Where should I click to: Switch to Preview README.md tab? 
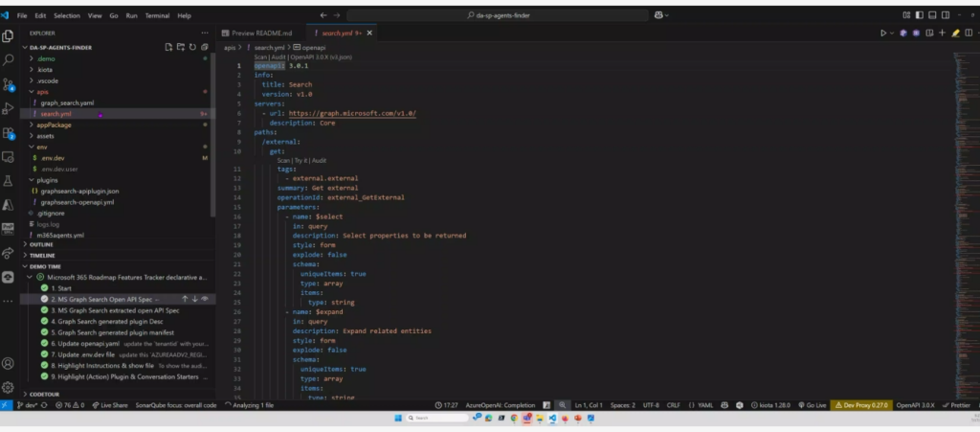coord(261,34)
